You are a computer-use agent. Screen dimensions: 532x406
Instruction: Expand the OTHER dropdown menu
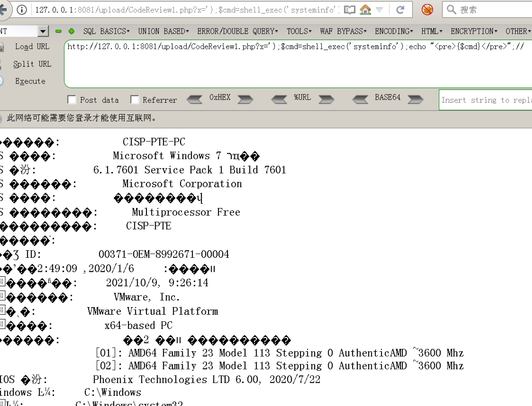518,31
